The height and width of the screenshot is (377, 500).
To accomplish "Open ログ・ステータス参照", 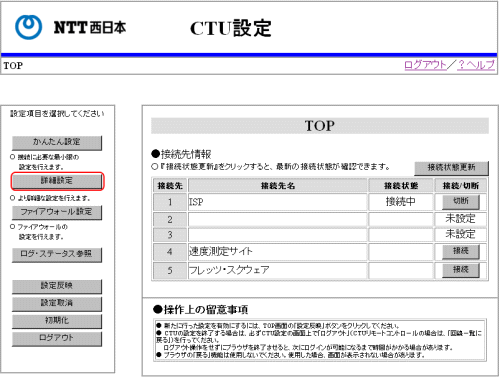I will tap(57, 254).
